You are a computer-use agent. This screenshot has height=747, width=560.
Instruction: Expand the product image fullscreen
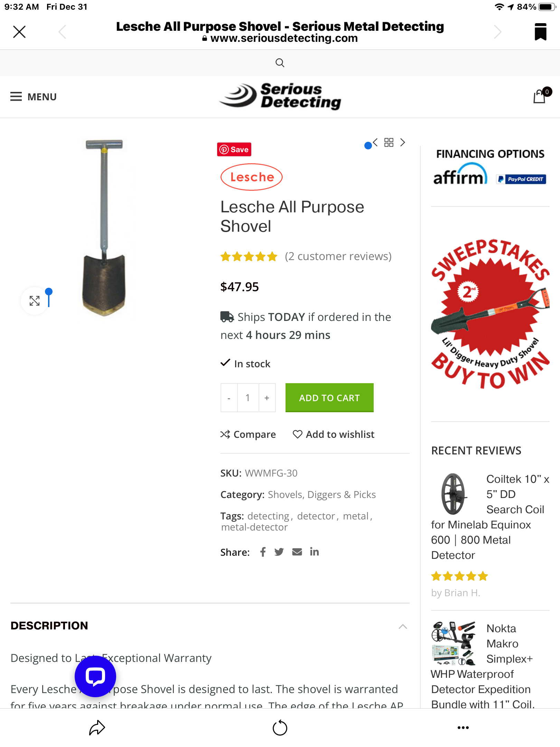[x=35, y=301]
